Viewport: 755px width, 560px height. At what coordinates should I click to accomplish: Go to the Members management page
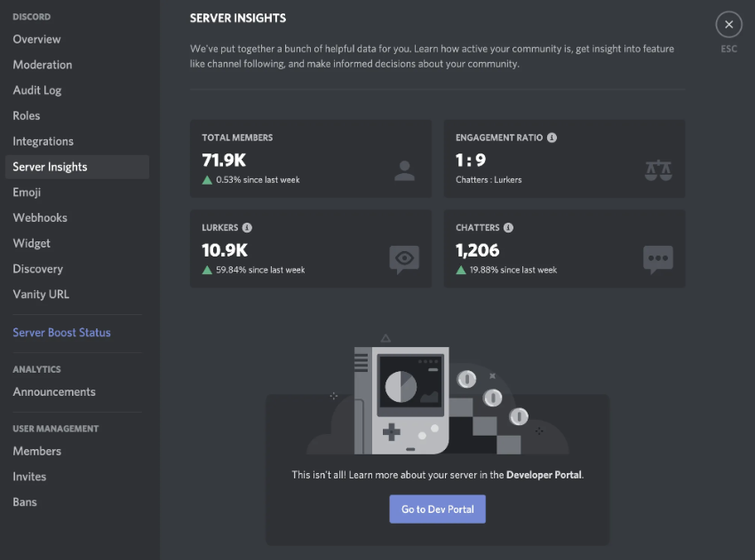point(36,451)
